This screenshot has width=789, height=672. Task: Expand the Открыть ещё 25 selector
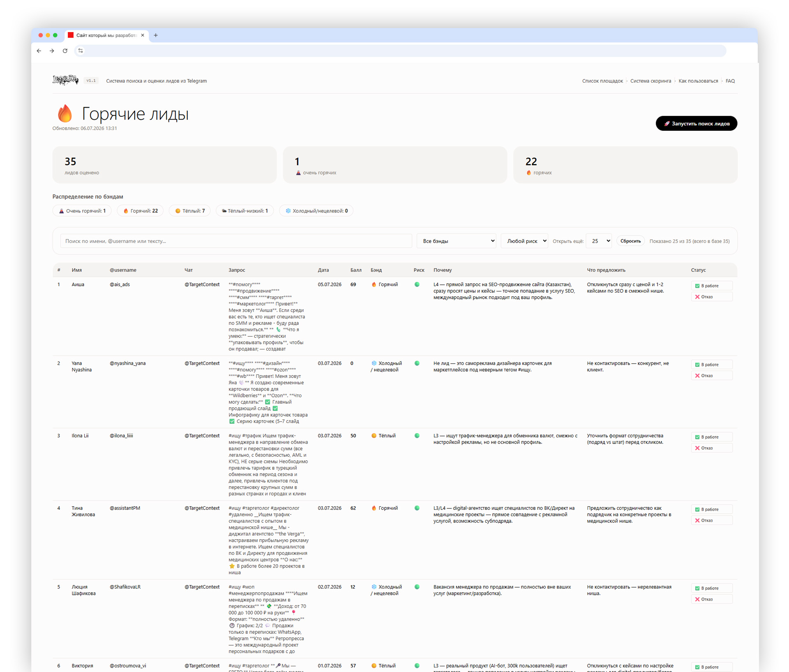click(599, 241)
